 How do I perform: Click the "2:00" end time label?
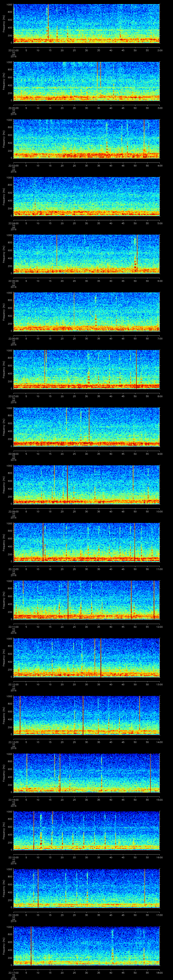pyautogui.click(x=160, y=50)
